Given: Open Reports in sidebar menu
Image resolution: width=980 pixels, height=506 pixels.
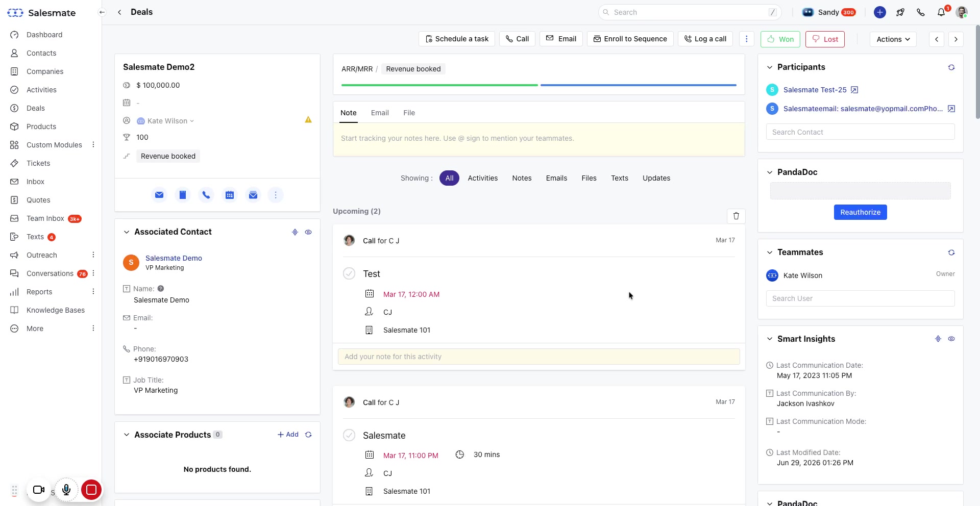Looking at the screenshot, I should 39,292.
